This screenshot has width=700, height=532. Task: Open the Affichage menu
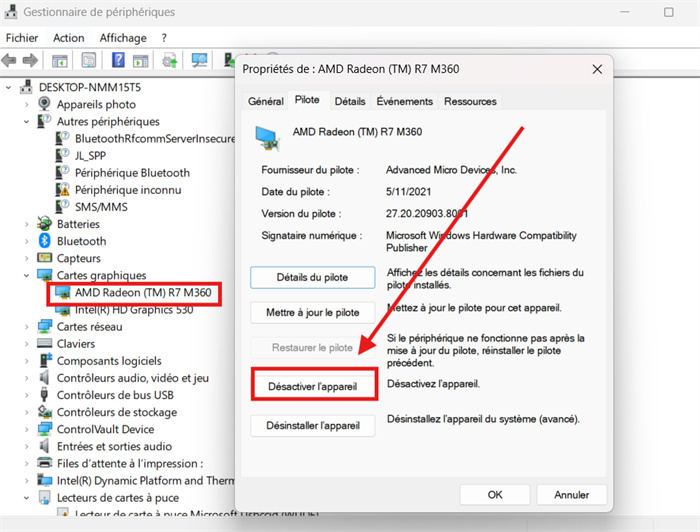pyautogui.click(x=123, y=38)
